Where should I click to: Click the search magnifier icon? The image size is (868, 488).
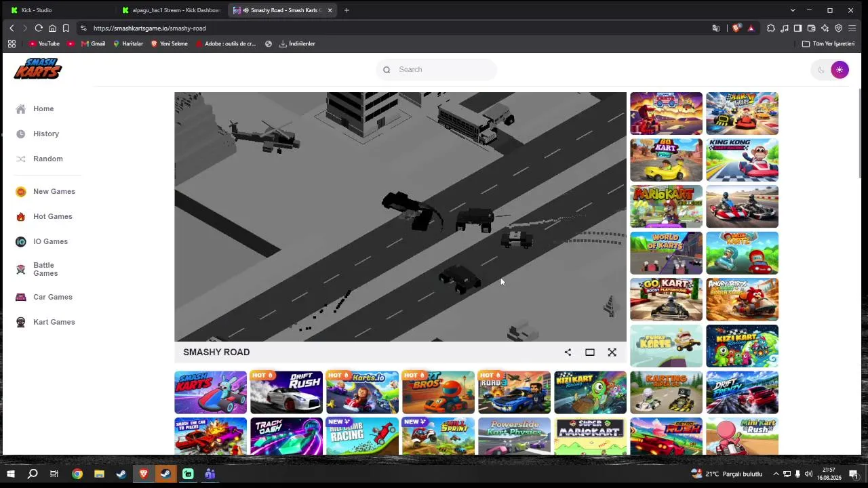click(x=387, y=69)
